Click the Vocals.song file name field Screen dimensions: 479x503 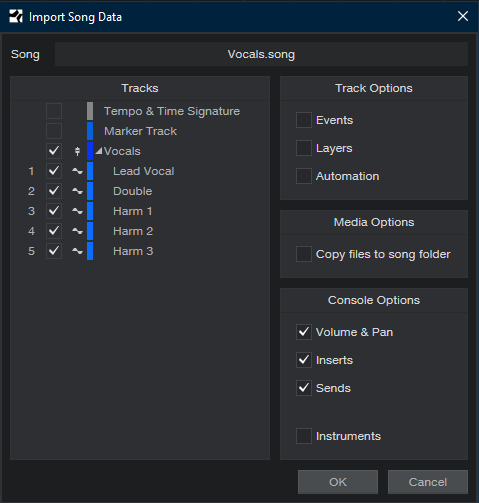[261, 54]
